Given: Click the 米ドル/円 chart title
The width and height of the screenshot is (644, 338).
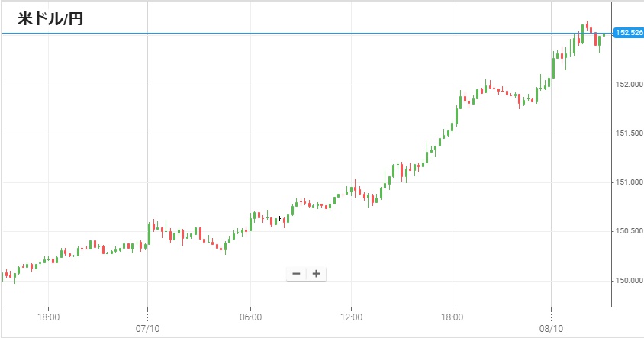Looking at the screenshot, I should click(50, 19).
